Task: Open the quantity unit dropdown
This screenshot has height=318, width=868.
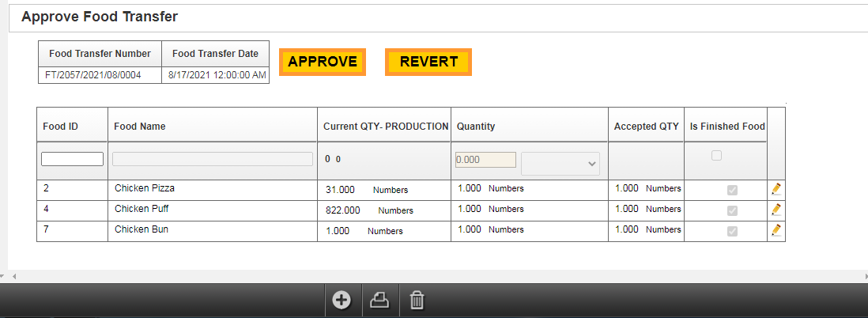Action: (x=560, y=163)
